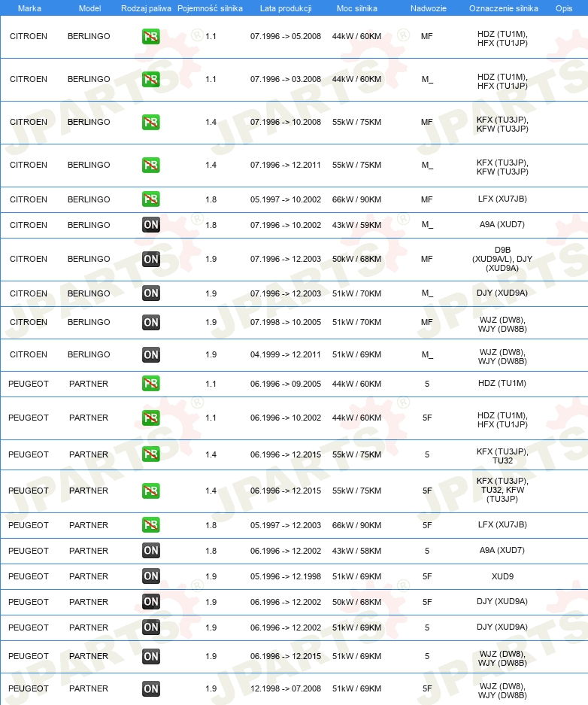Click diesel ON icon for Partner XUD9 row

coord(151,576)
